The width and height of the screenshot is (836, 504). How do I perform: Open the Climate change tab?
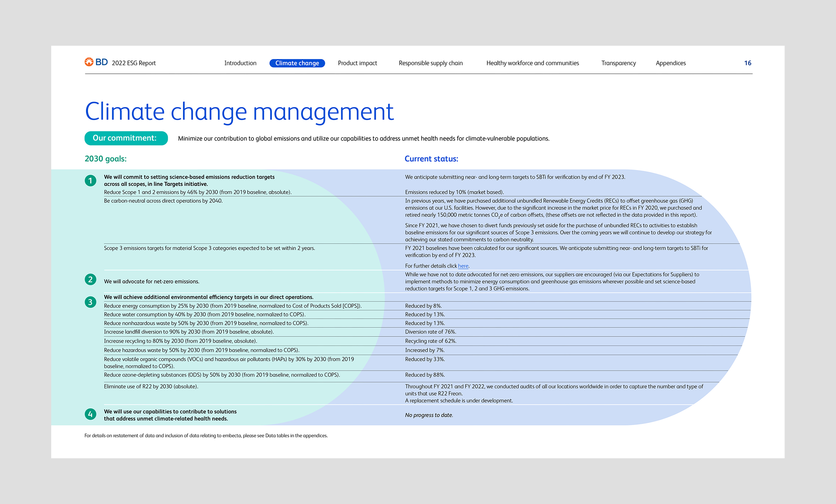297,63
